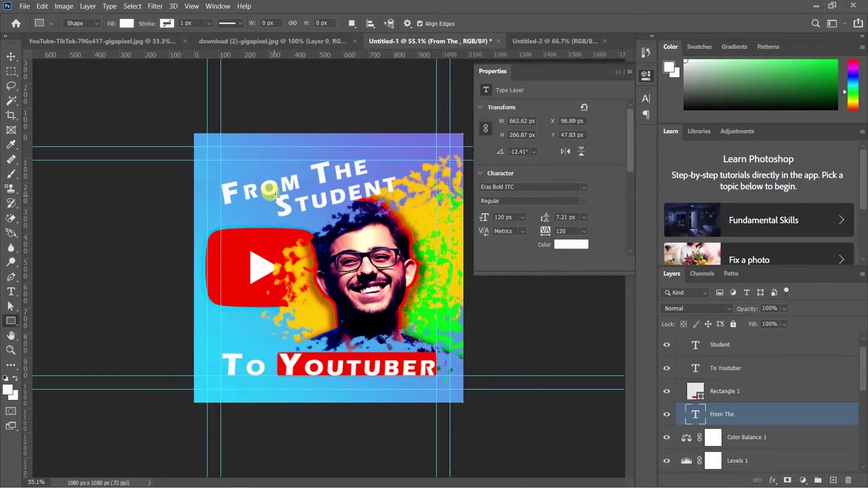The image size is (868, 488).
Task: Toggle Align Edges checkbox
Action: [x=420, y=24]
